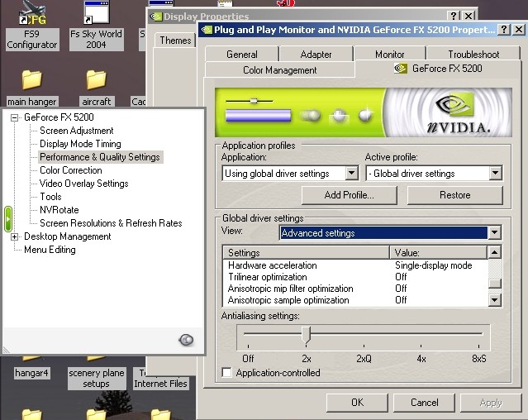The width and height of the screenshot is (528, 420).
Task: Select Screen Resolutions & Refresh Rates item
Action: [111, 223]
